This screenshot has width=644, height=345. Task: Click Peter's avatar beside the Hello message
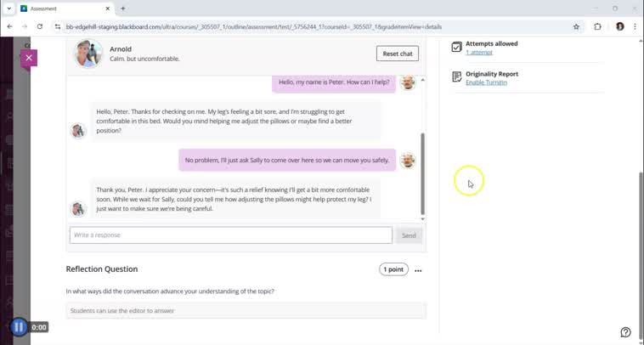click(x=408, y=82)
